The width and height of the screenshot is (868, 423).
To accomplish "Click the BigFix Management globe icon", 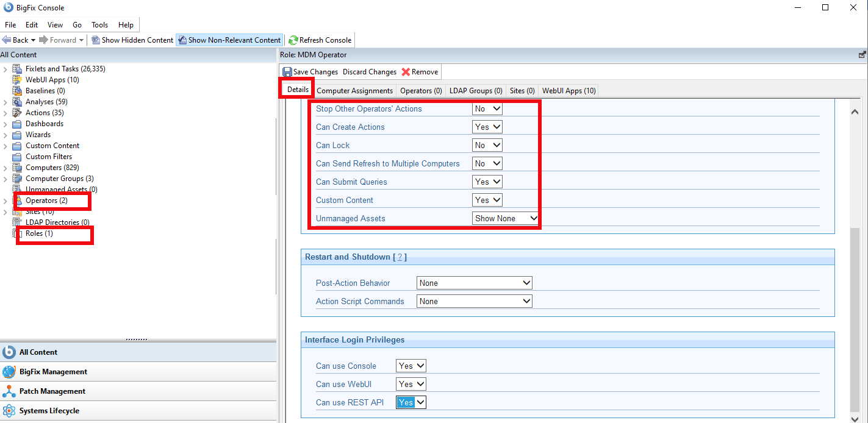I will pos(10,372).
